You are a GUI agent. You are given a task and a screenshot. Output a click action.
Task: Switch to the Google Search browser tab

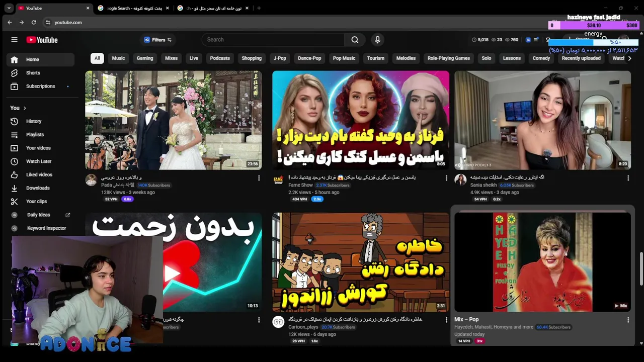tap(134, 8)
